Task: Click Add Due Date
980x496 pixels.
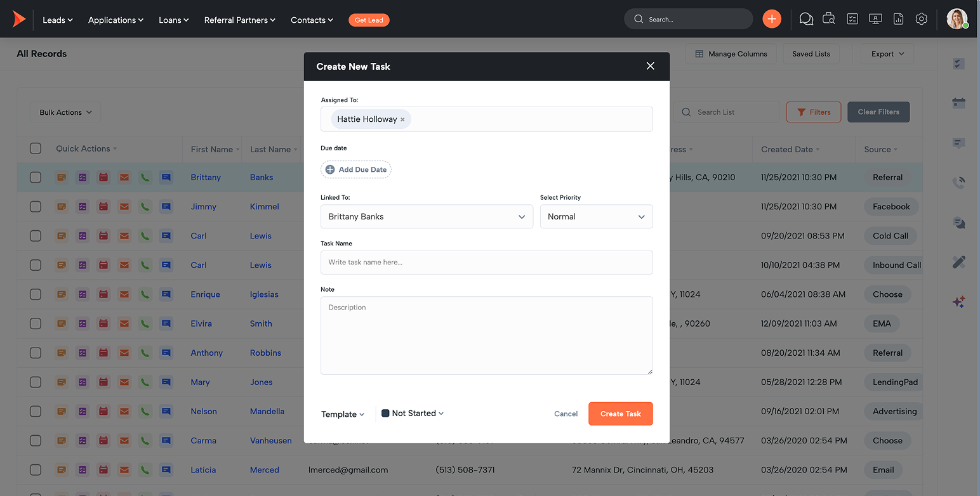Action: pos(356,169)
